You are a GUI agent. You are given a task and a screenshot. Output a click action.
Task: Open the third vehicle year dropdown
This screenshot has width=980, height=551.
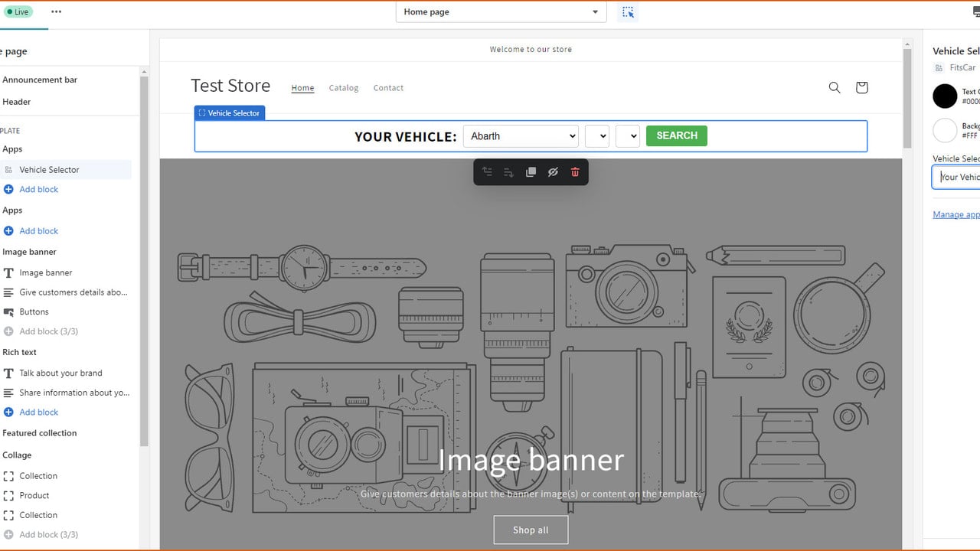pyautogui.click(x=627, y=136)
